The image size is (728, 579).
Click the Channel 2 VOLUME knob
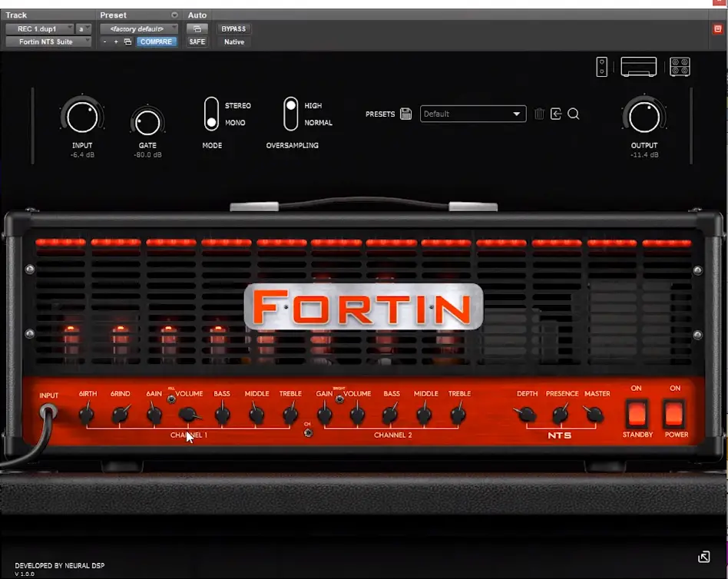coord(358,414)
